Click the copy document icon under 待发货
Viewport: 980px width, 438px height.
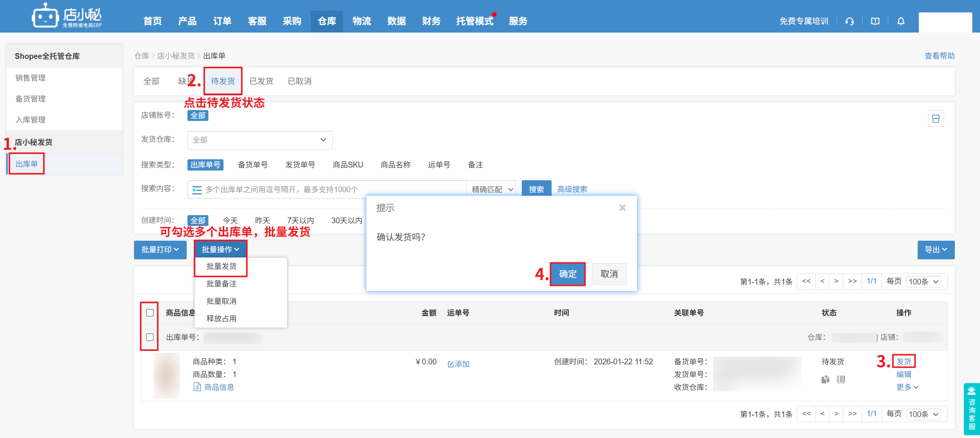tap(825, 379)
